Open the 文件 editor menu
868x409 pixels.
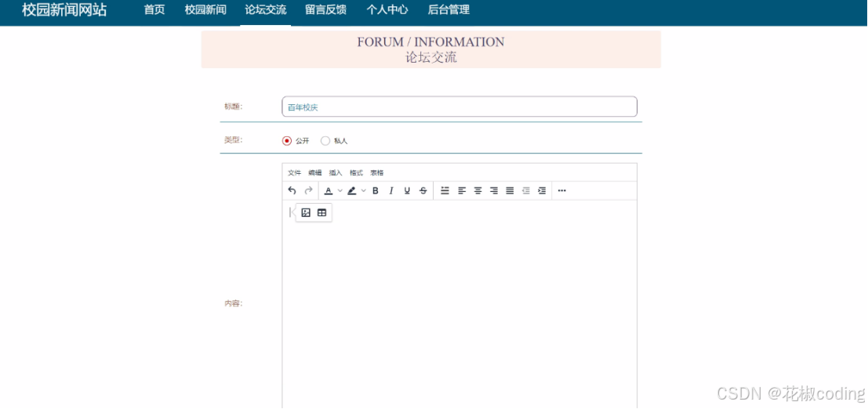(295, 172)
